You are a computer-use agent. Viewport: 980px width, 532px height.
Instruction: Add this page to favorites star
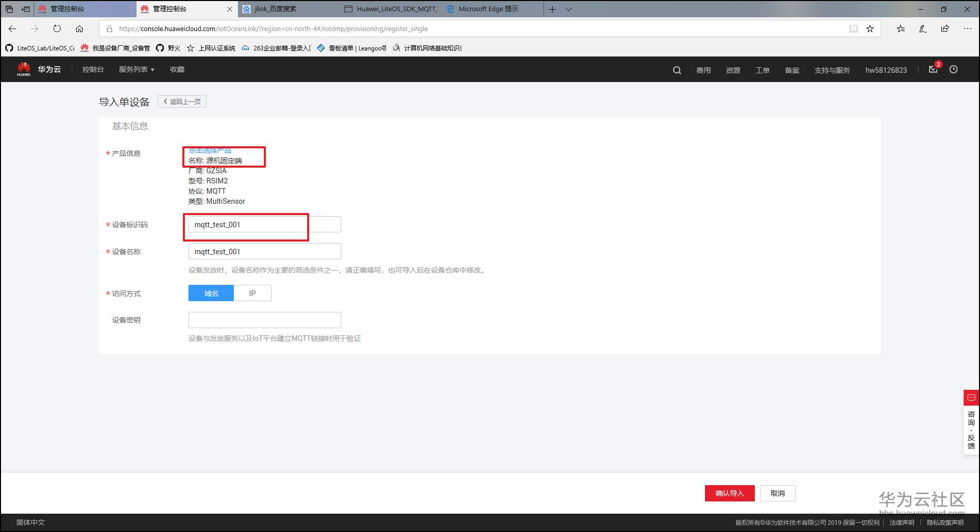[870, 29]
